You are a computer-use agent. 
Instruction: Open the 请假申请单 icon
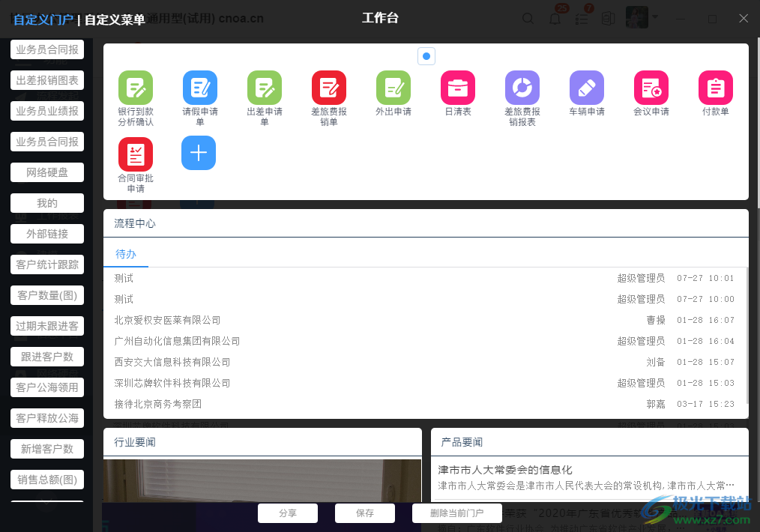coord(200,88)
